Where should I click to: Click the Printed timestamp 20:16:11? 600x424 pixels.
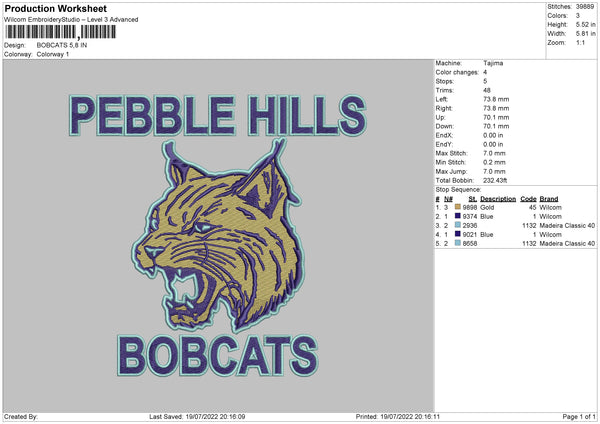click(x=427, y=416)
